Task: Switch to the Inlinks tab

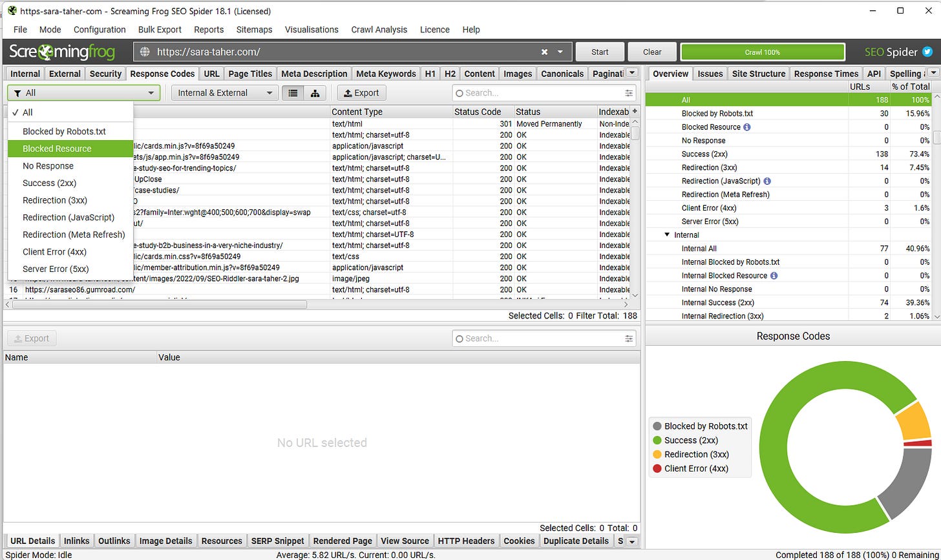Action: [77, 541]
